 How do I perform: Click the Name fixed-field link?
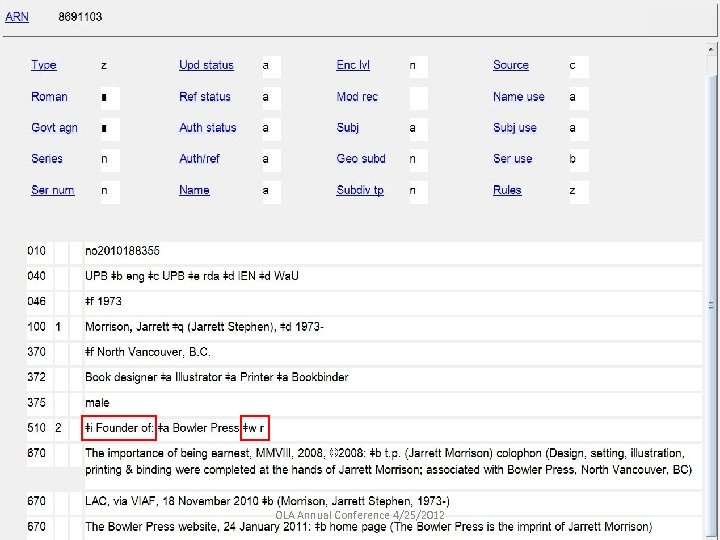(x=194, y=190)
